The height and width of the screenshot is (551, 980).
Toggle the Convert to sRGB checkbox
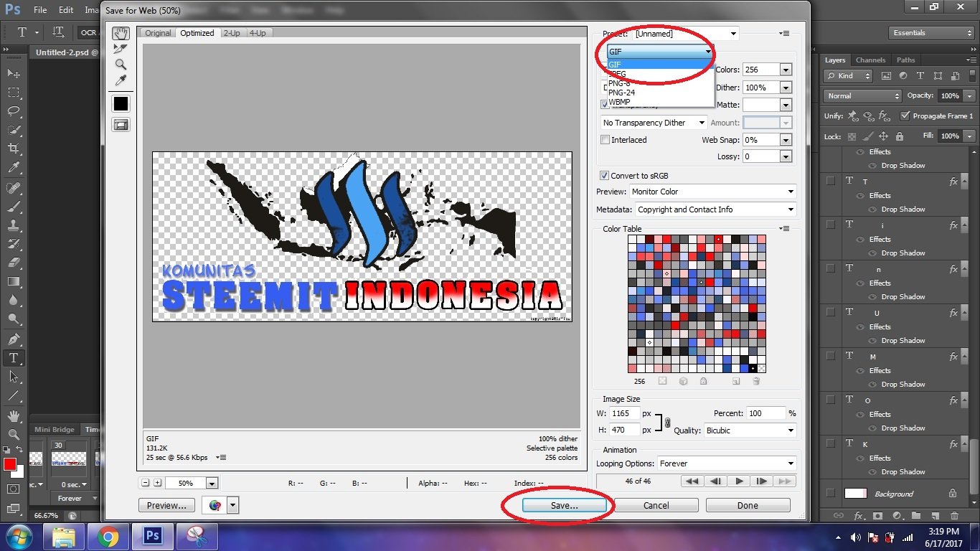pos(604,176)
